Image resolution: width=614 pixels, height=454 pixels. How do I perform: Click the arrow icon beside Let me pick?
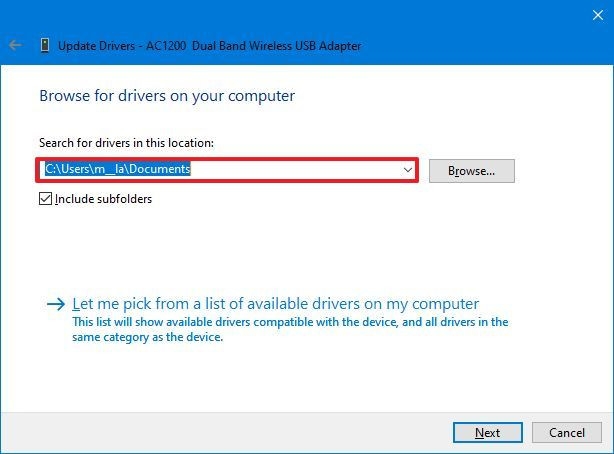coord(56,304)
